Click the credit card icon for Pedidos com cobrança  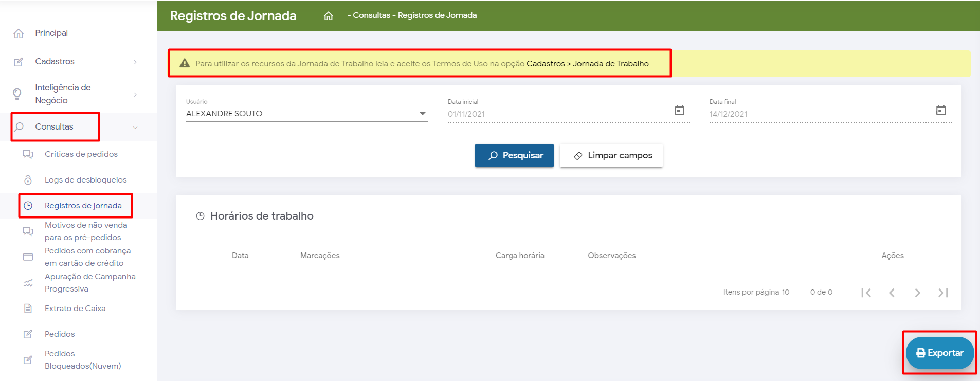28,257
